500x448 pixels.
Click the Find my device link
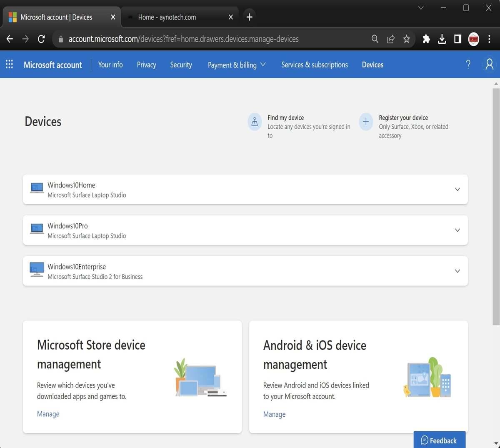(x=286, y=118)
